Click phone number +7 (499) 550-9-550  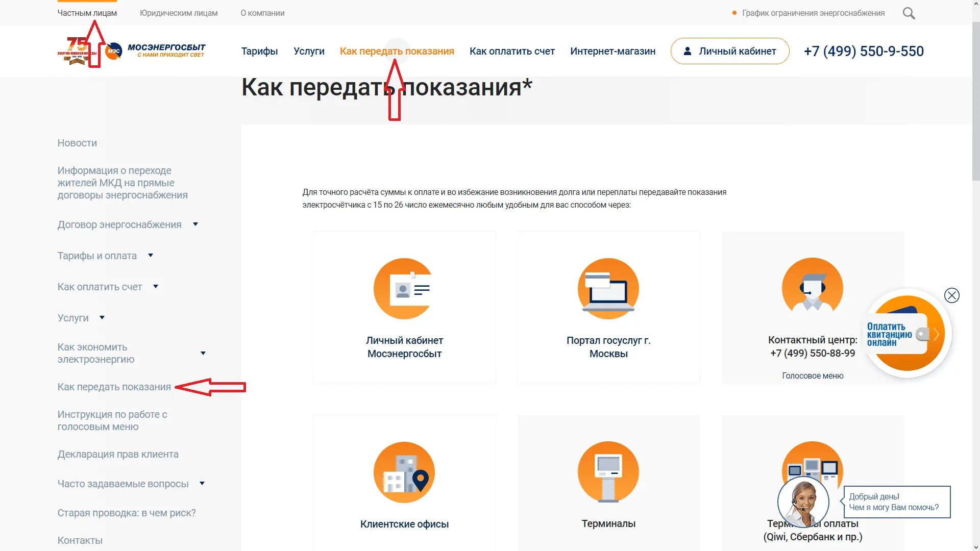pyautogui.click(x=864, y=51)
